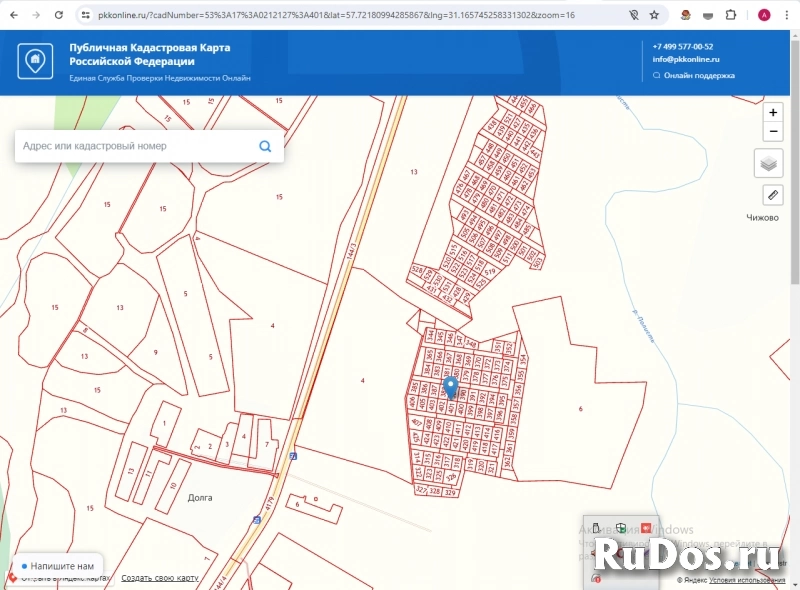The image size is (800, 590).
Task: Zoom in with the plus button
Action: tap(772, 113)
